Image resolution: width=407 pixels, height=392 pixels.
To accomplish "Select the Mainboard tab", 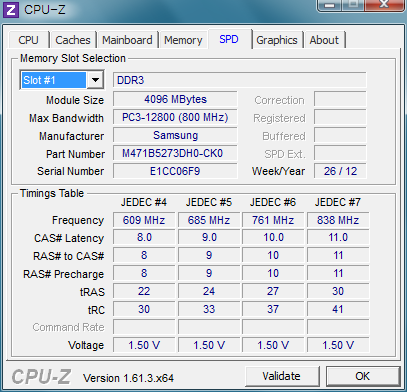I will coord(127,40).
